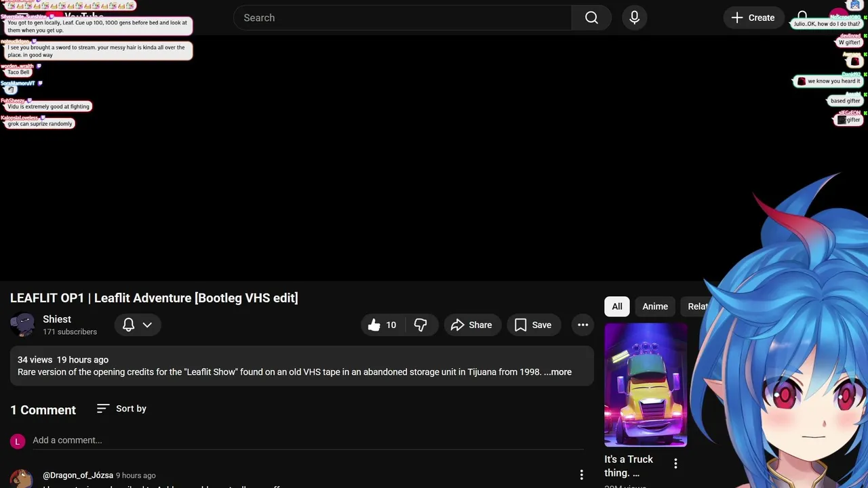Click the '34 views 19 hours ago' text

[63, 360]
